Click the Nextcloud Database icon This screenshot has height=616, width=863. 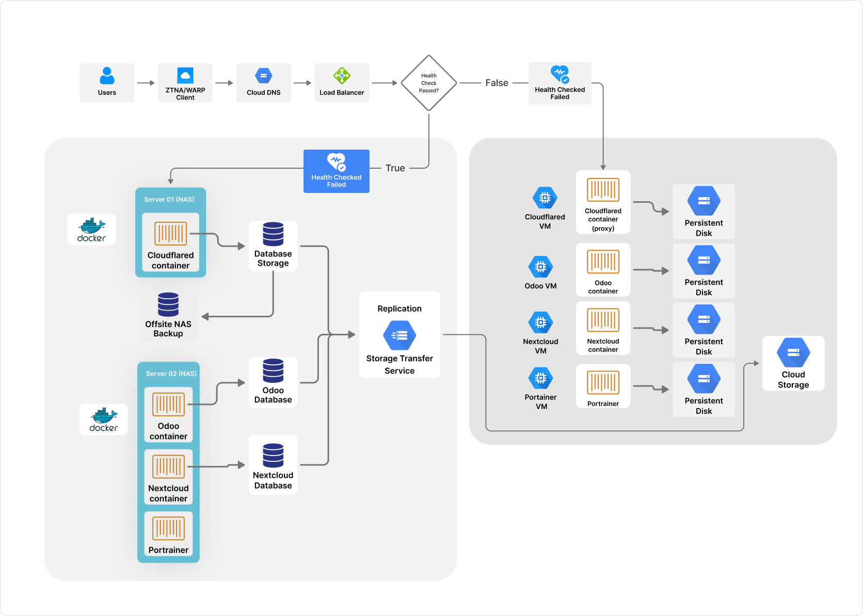coord(273,456)
